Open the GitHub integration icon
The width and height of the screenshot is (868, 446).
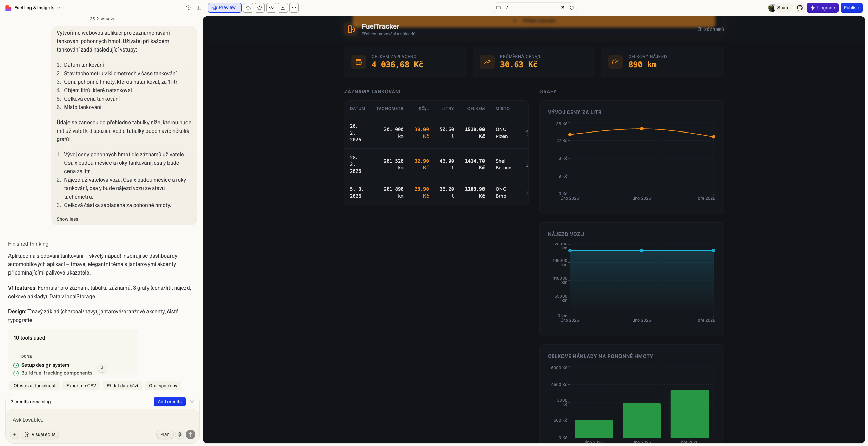pyautogui.click(x=800, y=8)
